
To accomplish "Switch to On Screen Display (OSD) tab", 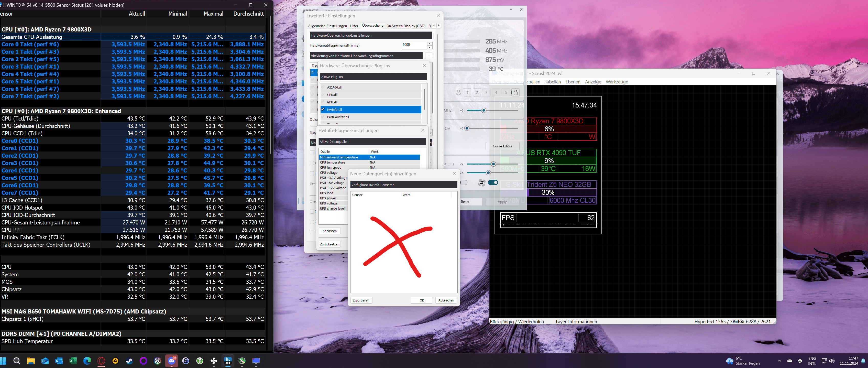I will 406,26.
